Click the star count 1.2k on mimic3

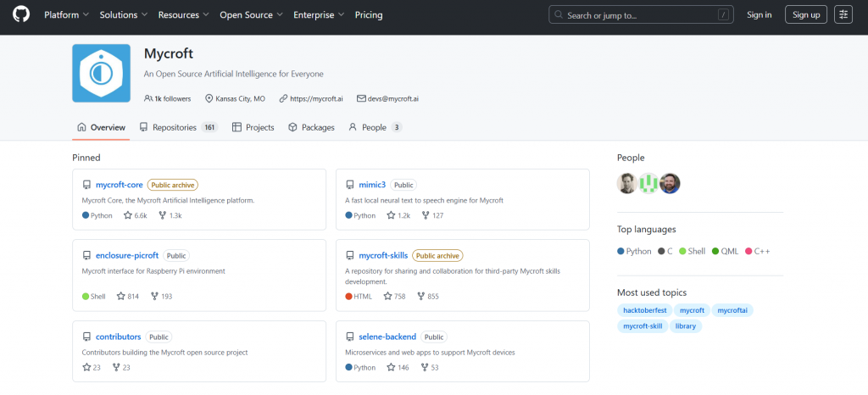click(x=398, y=216)
